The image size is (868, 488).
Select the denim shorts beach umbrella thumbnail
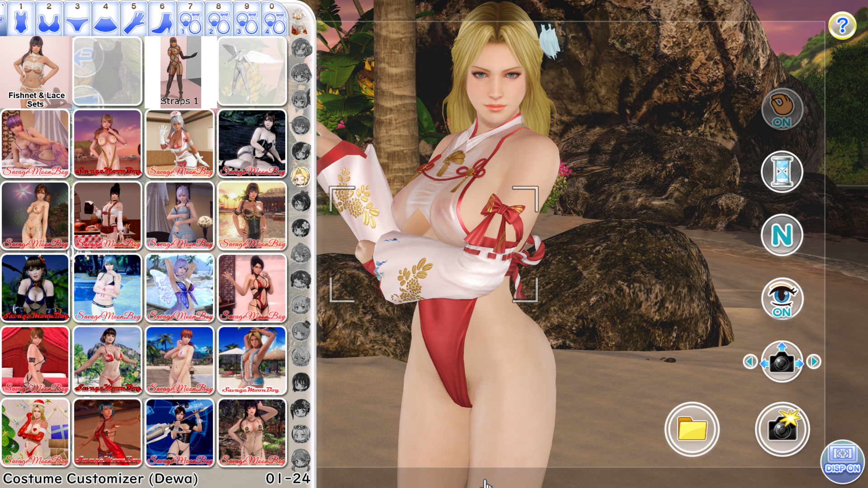coord(252,361)
